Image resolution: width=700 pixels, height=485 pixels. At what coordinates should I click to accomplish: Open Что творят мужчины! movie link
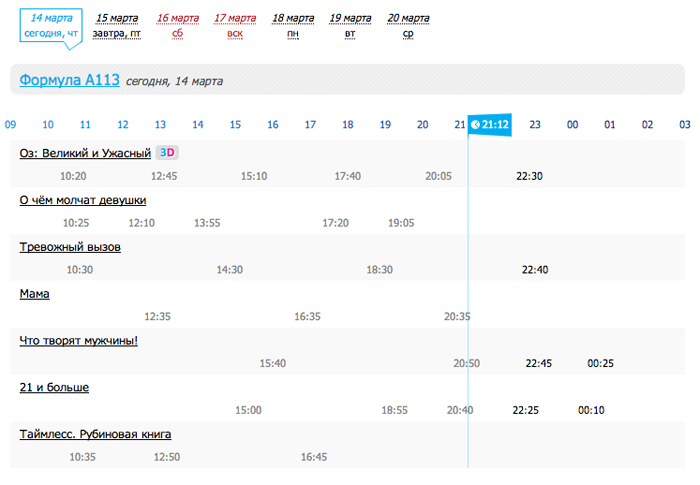click(78, 341)
